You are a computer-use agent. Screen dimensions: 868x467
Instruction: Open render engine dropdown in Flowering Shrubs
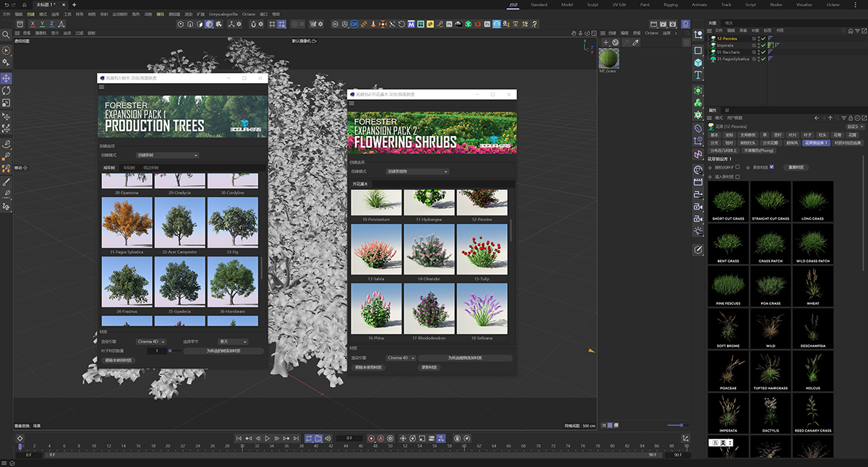tap(399, 358)
